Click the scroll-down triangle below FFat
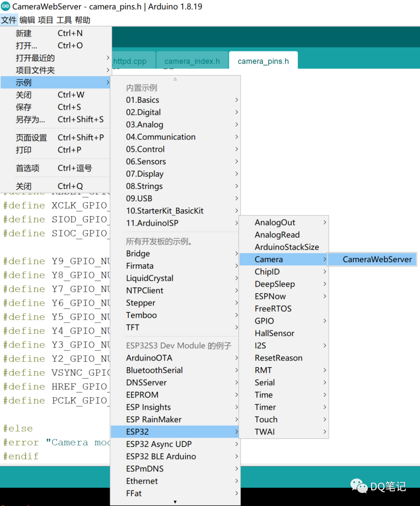Screen dimensions: 420x506 175,502
